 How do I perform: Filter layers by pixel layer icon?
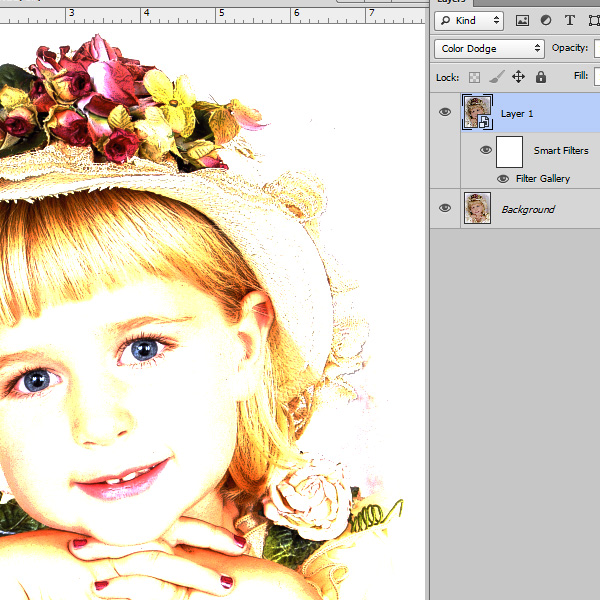click(x=522, y=20)
